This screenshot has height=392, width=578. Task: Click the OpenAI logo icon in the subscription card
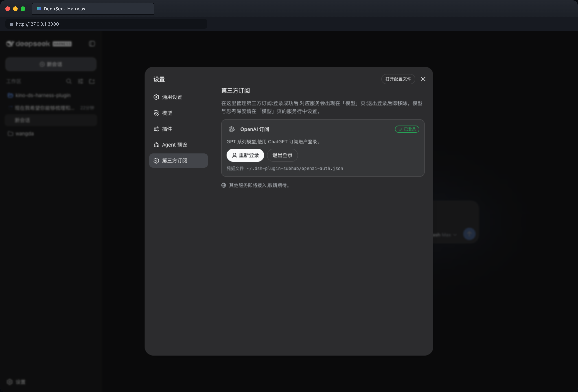[232, 129]
